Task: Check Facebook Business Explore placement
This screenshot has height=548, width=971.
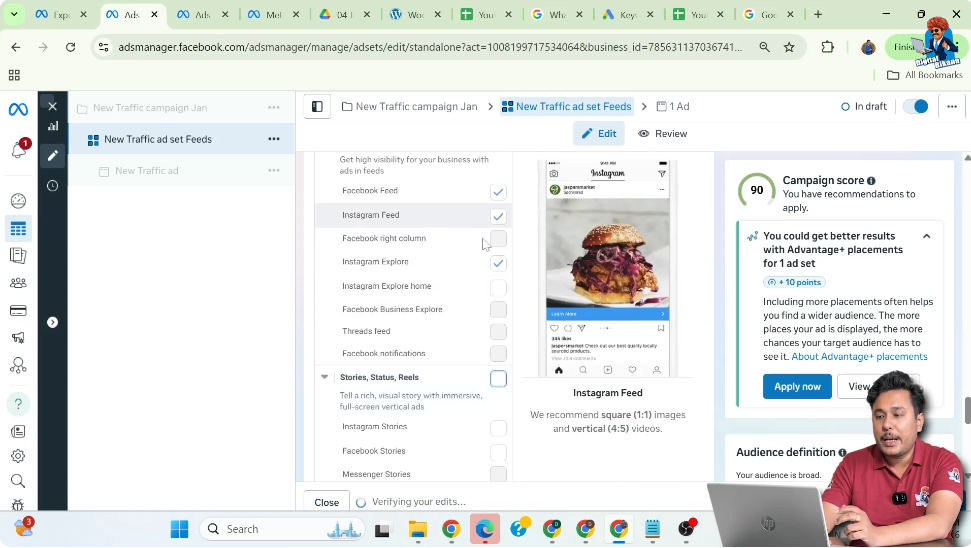Action: click(x=499, y=310)
